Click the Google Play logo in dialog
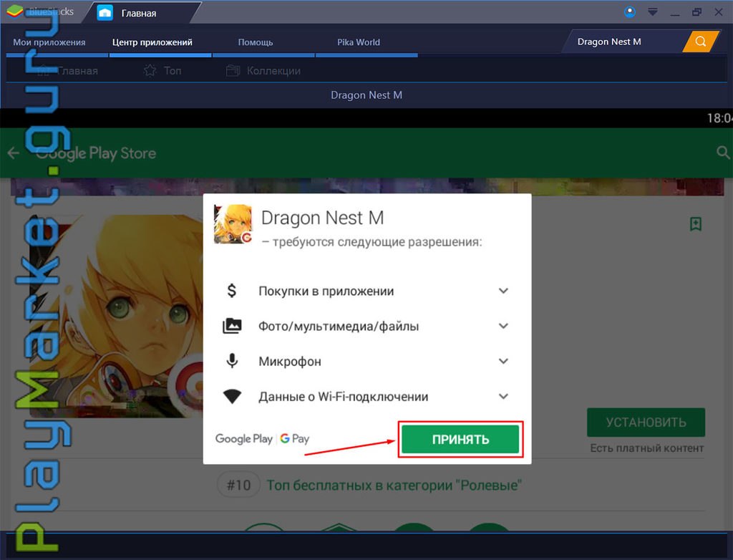Image resolution: width=733 pixels, height=560 pixels. 243,439
